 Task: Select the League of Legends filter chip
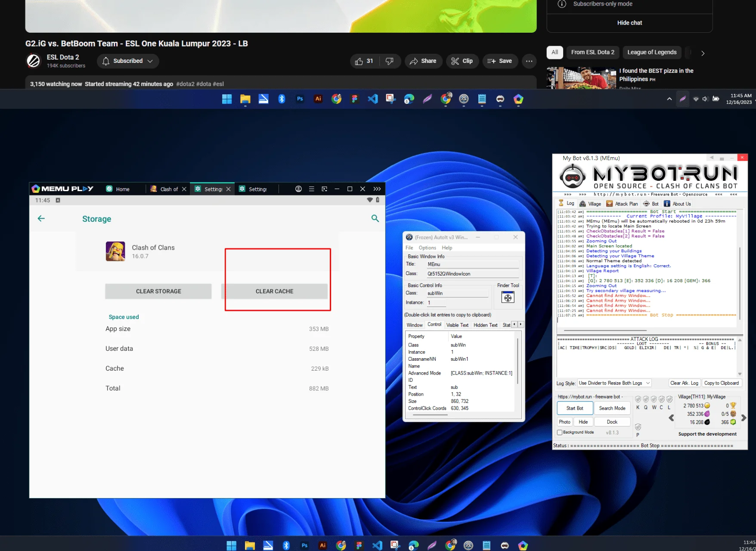pyautogui.click(x=652, y=53)
